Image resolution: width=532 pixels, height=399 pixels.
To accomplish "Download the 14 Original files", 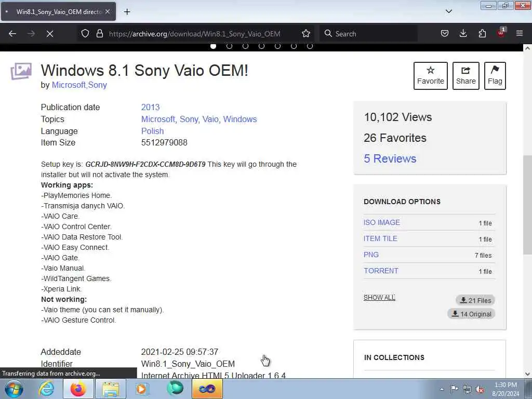I will tap(471, 314).
